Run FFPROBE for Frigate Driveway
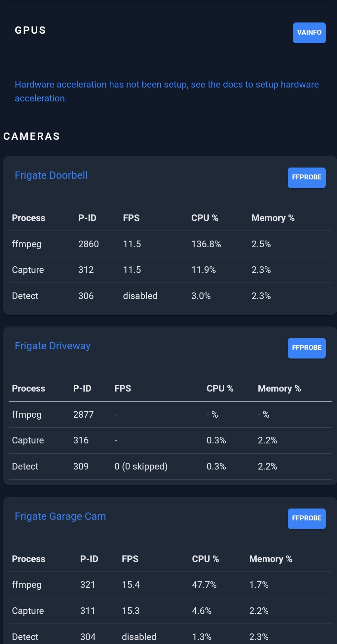The width and height of the screenshot is (337, 644). coord(306,348)
